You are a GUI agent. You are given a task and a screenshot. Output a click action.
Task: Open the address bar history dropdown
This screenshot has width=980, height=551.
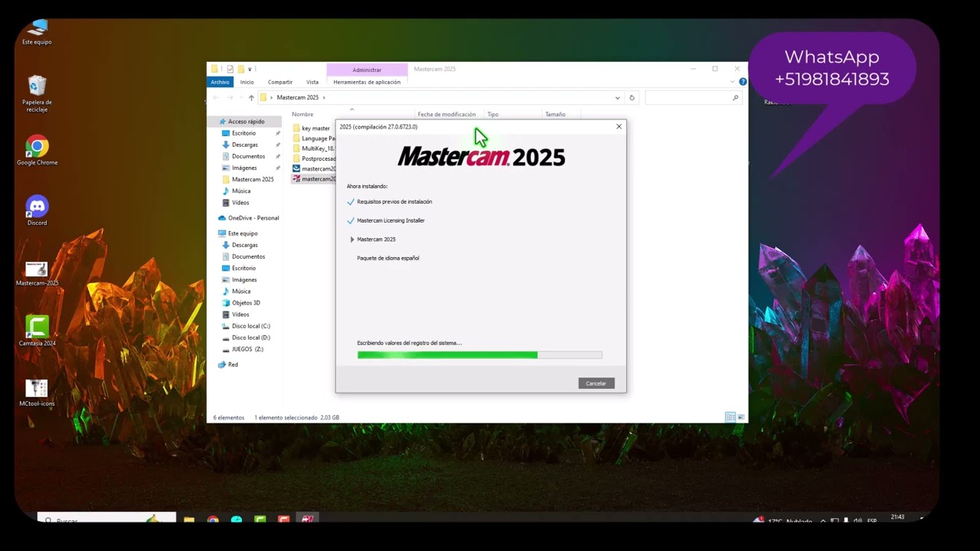tap(617, 98)
